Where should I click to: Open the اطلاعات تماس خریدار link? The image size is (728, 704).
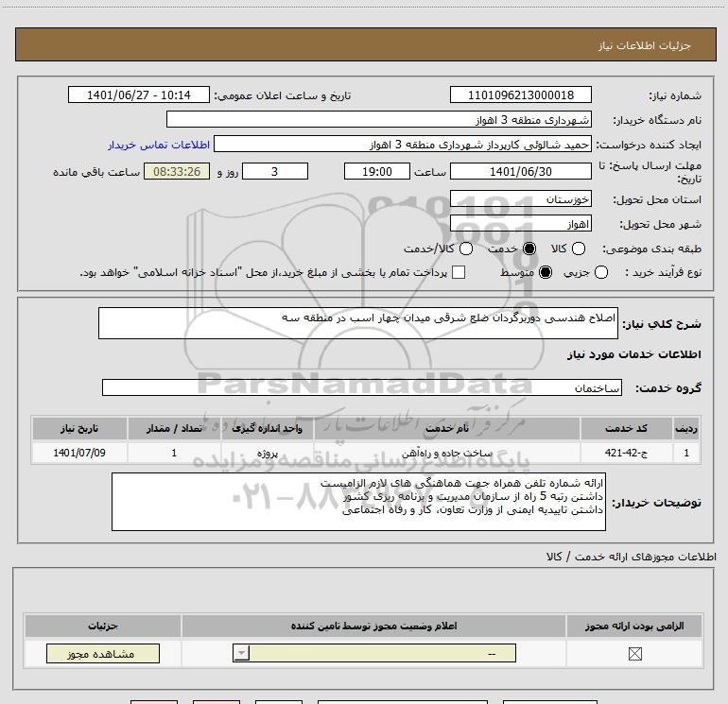[x=159, y=145]
